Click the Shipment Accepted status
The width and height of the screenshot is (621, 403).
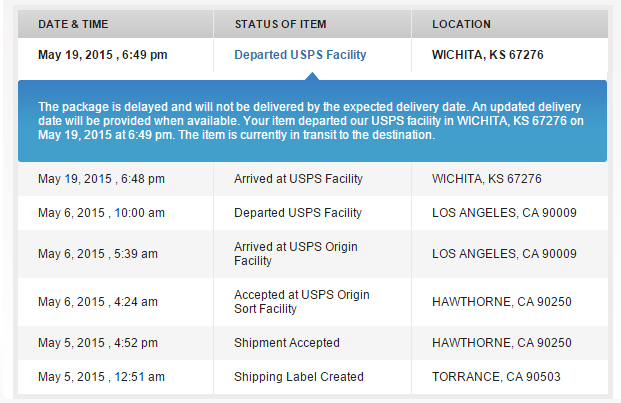coord(286,343)
